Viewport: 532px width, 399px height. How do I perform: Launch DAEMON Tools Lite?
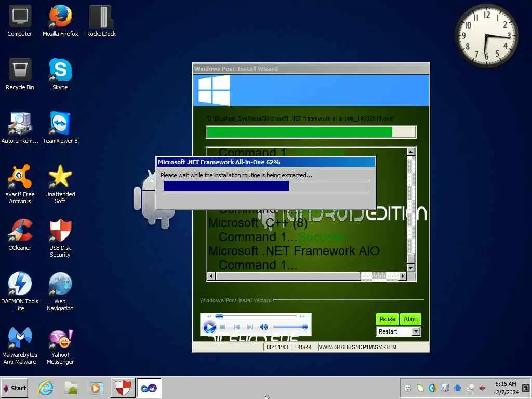point(20,291)
